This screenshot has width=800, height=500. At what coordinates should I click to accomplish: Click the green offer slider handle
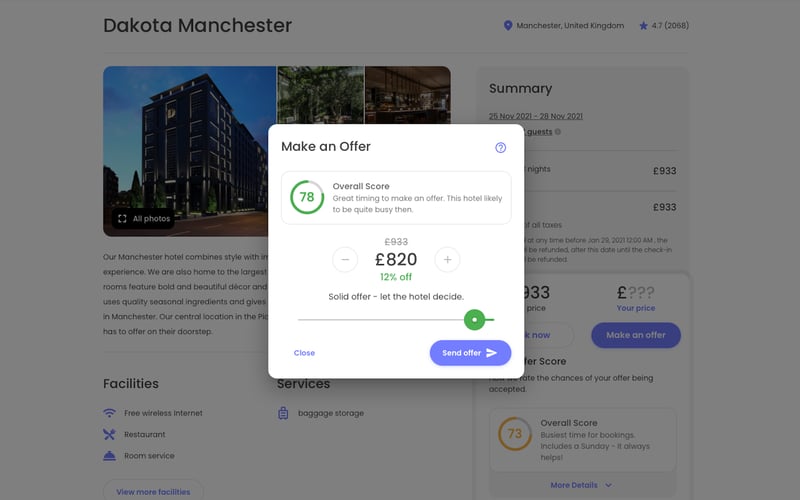point(474,320)
